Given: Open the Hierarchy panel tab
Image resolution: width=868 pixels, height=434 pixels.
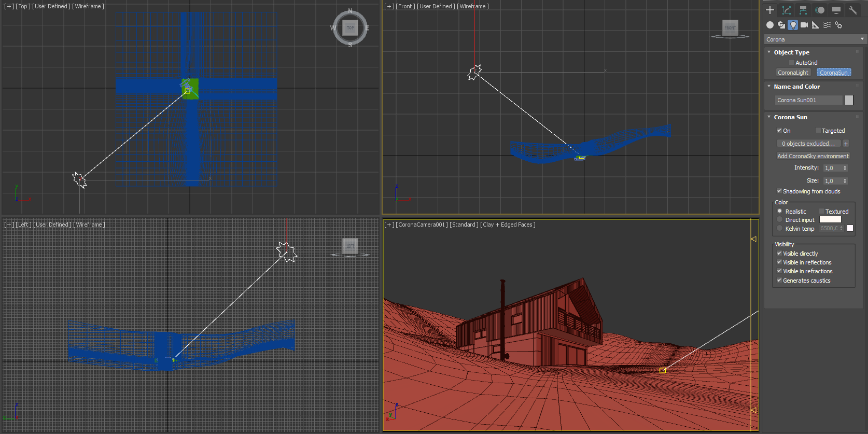Looking at the screenshot, I should 803,10.
